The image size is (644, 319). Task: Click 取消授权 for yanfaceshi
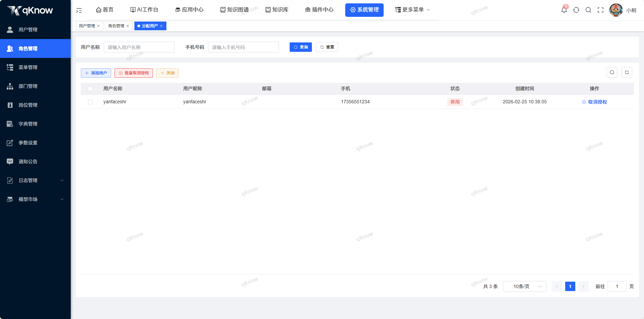coord(594,102)
